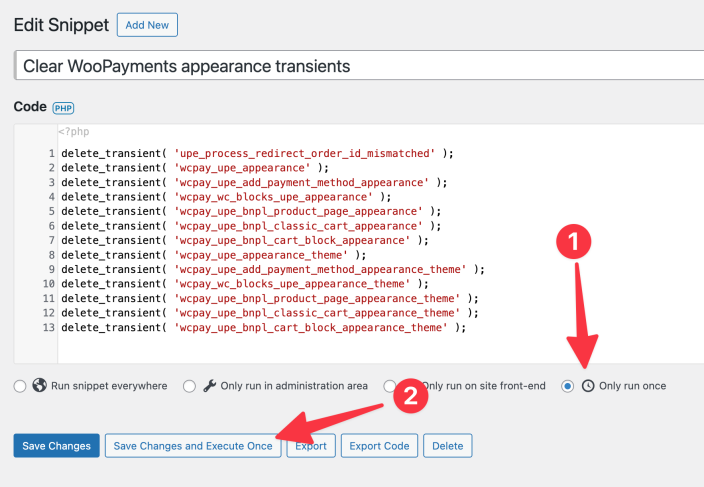Click the Export Code button
This screenshot has width=704, height=487.
[x=379, y=446]
